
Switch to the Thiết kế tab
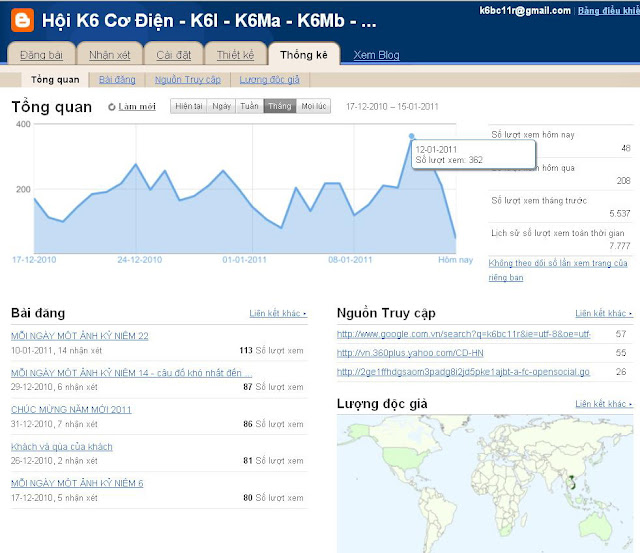236,55
